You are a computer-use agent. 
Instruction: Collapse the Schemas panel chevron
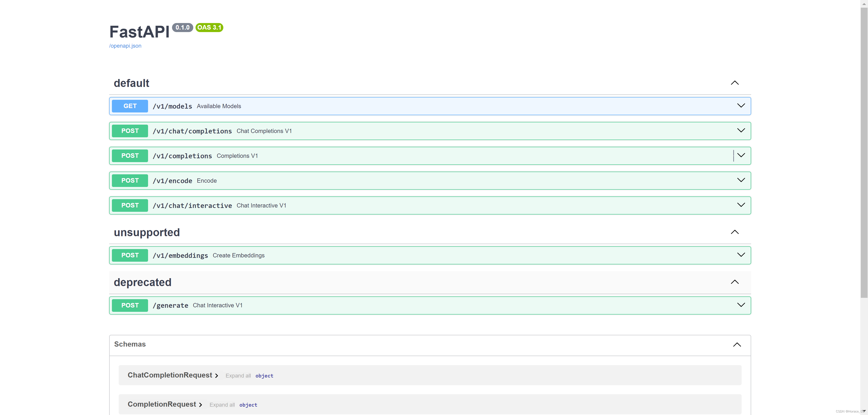[737, 344]
